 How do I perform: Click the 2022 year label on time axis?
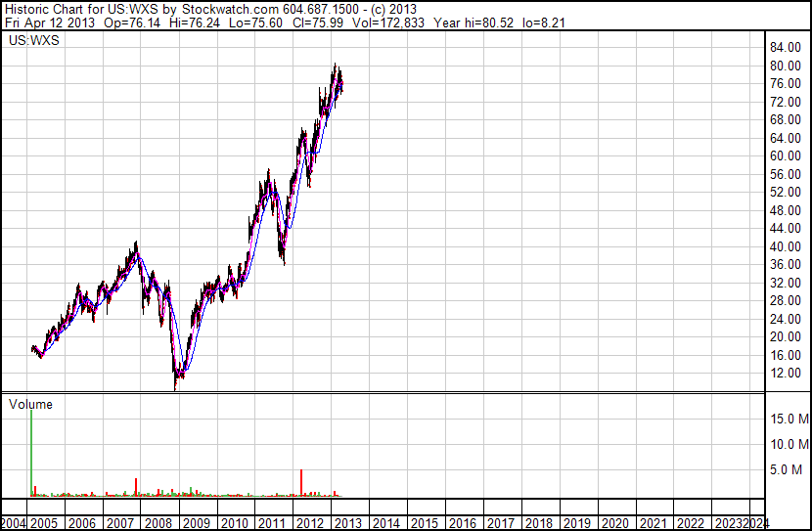coord(692,523)
